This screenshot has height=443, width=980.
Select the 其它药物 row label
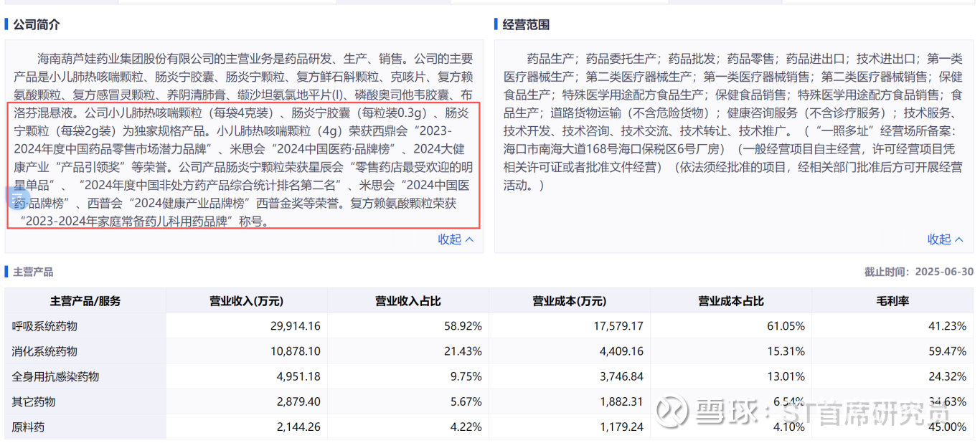point(34,401)
